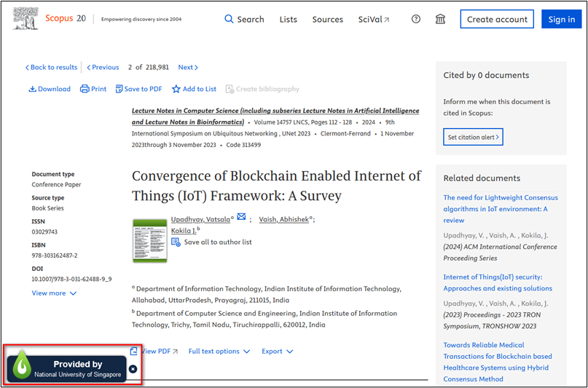Click the Sign in button
Image resolution: width=588 pixels, height=388 pixels.
pos(561,19)
